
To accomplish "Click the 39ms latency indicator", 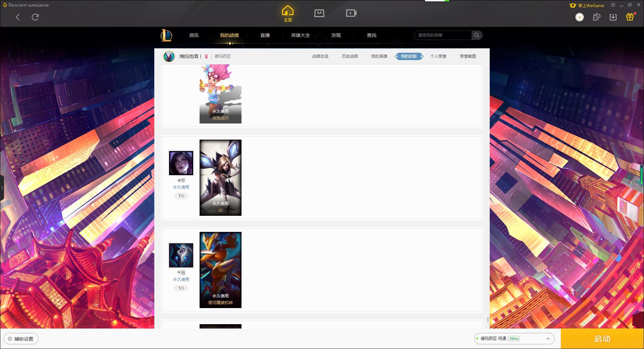I will click(514, 339).
